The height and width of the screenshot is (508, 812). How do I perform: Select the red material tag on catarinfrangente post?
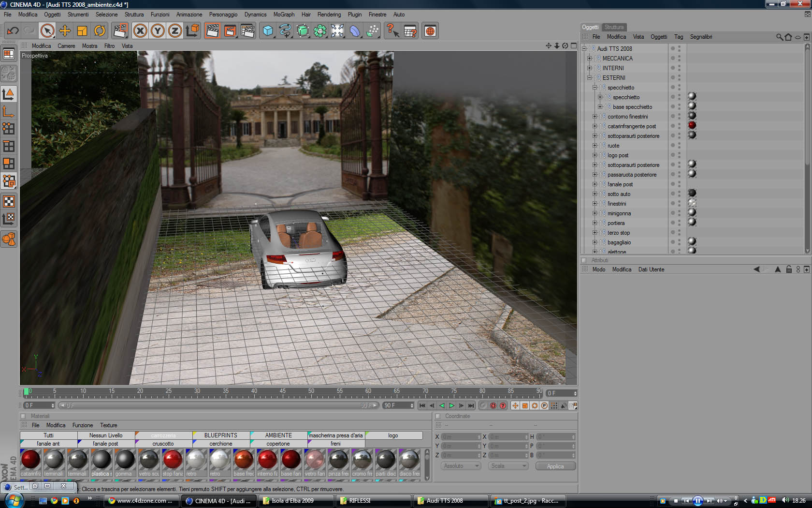click(x=692, y=125)
